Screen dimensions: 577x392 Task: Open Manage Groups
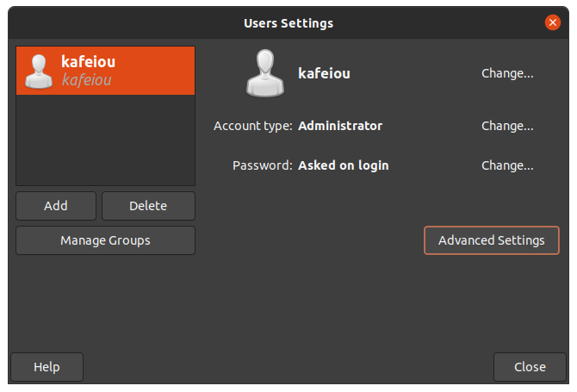tap(106, 240)
